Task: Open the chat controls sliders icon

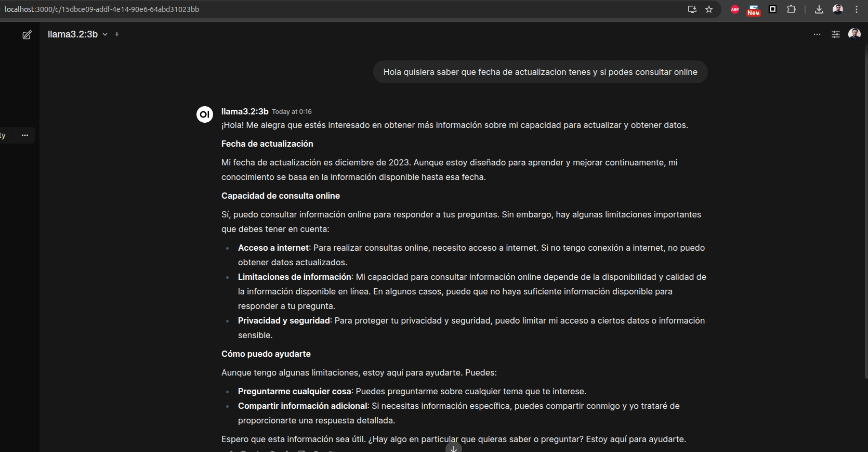Action: [836, 34]
